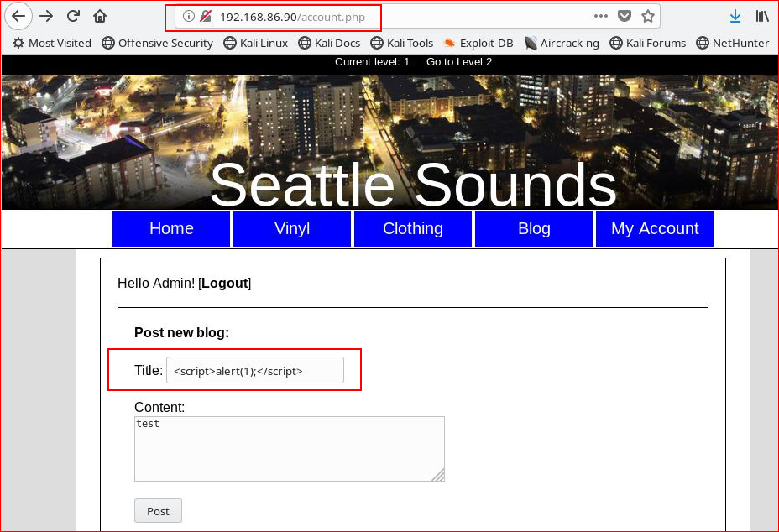Click the Logout link

point(225,283)
